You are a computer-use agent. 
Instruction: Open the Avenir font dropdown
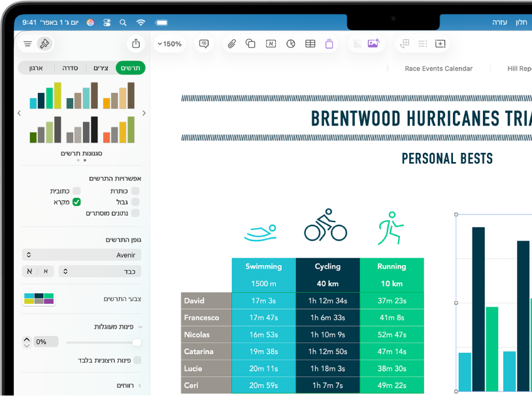pyautogui.click(x=82, y=255)
